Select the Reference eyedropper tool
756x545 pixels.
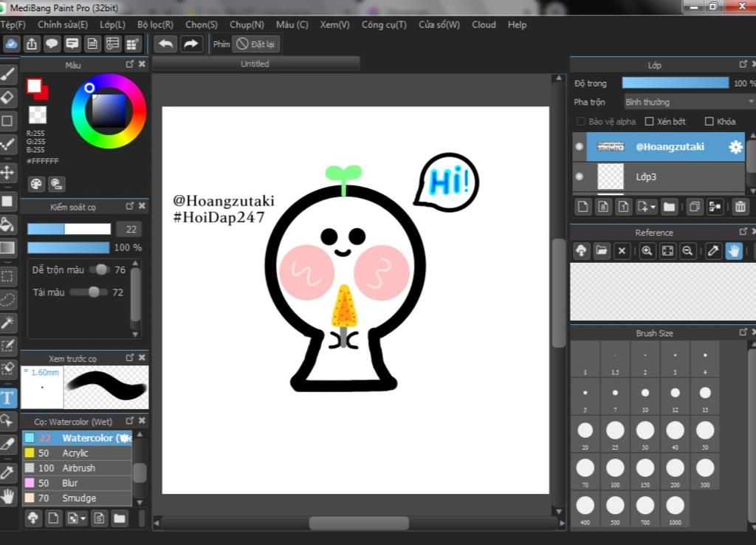tap(713, 251)
